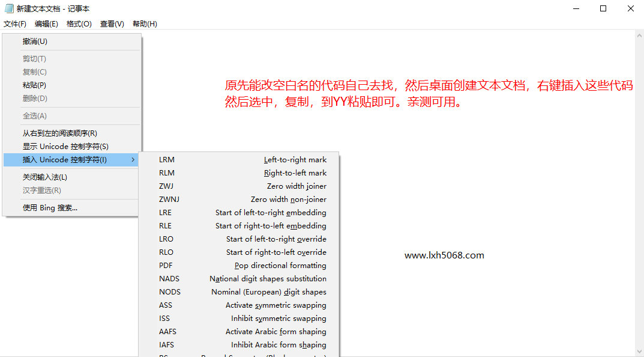644x357 pixels.
Task: Open the 查看(V) menu
Action: pos(112,24)
